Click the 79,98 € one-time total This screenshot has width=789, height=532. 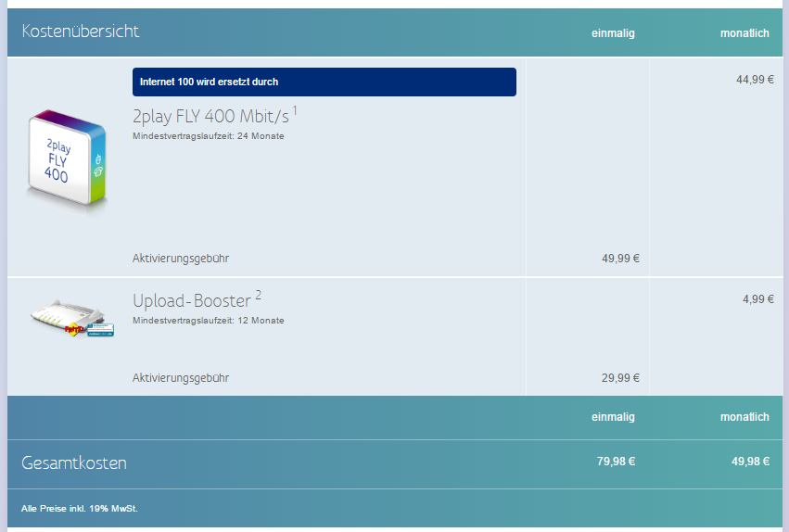click(616, 462)
